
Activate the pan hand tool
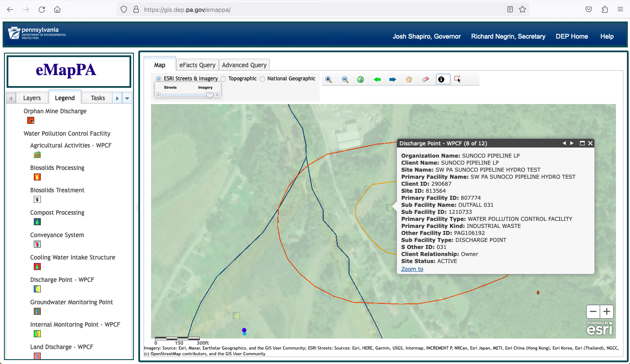click(409, 79)
